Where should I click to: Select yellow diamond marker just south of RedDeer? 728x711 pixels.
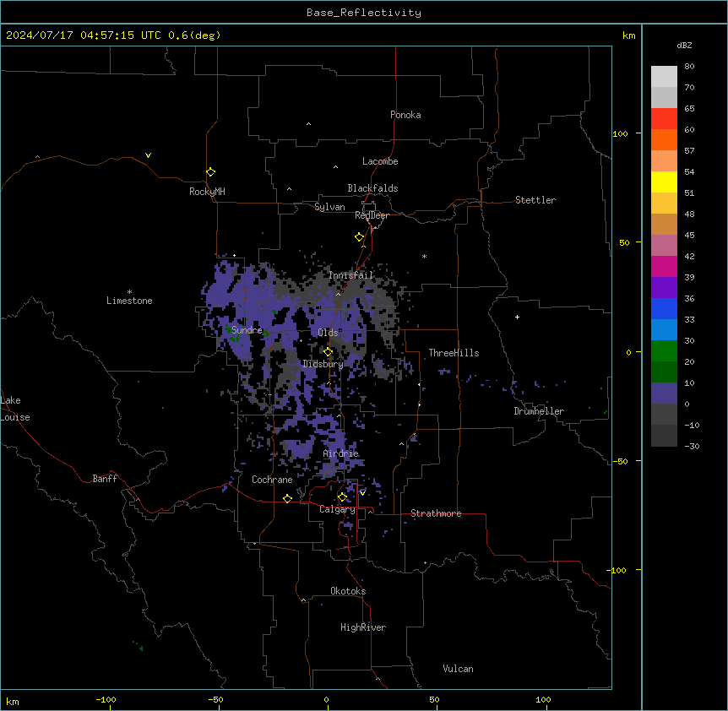point(359,237)
